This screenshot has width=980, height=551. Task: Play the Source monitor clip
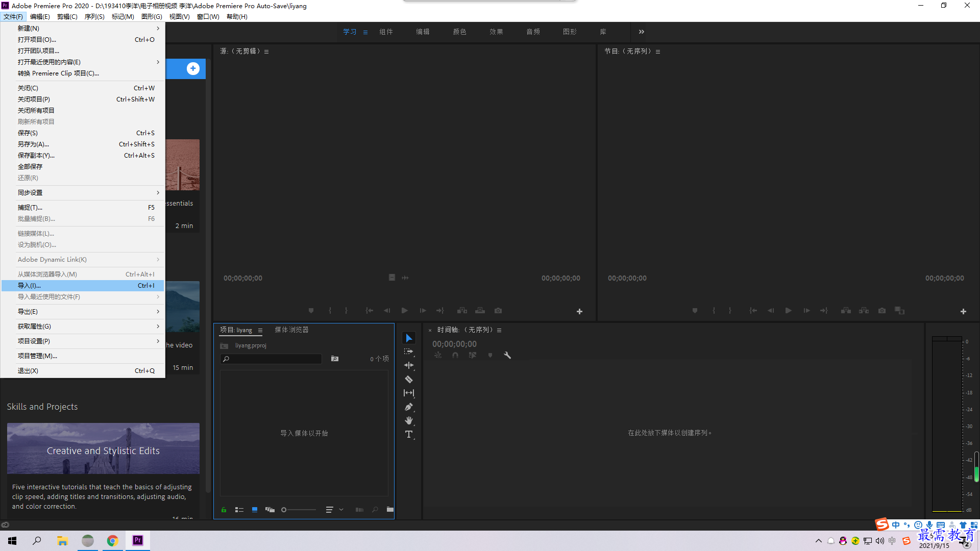(404, 310)
